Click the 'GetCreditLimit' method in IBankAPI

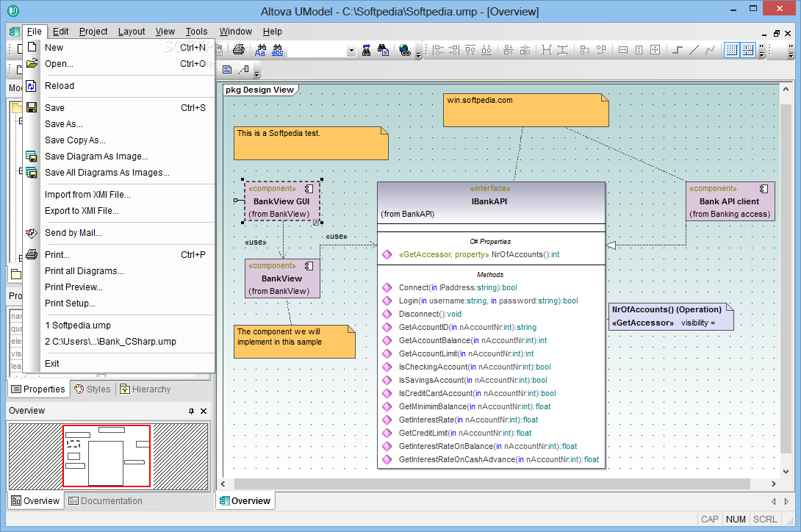465,433
